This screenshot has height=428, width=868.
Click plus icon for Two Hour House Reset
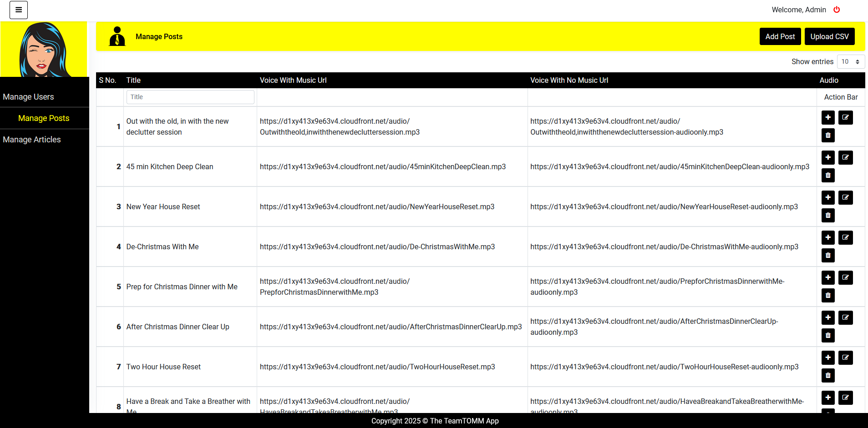click(828, 358)
